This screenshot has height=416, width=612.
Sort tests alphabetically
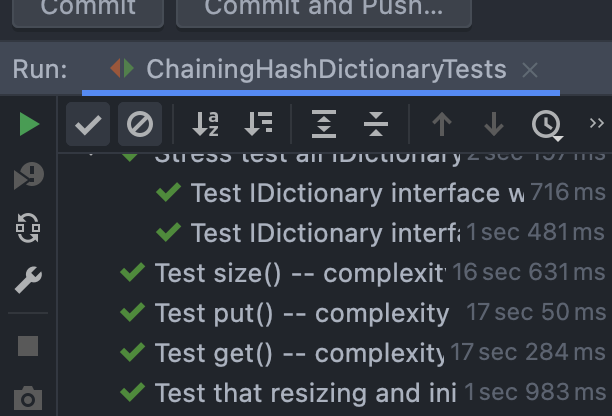tap(206, 125)
